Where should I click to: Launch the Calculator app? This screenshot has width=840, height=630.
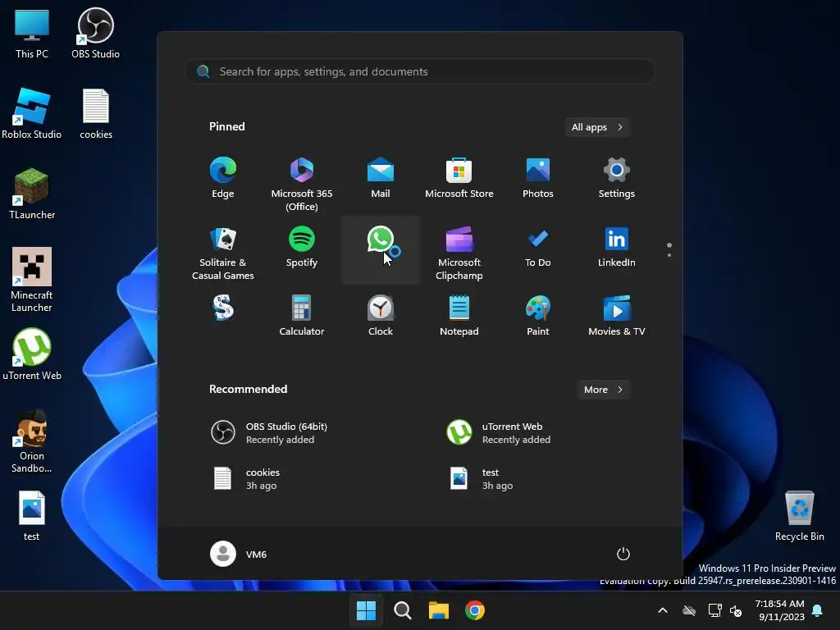(302, 316)
